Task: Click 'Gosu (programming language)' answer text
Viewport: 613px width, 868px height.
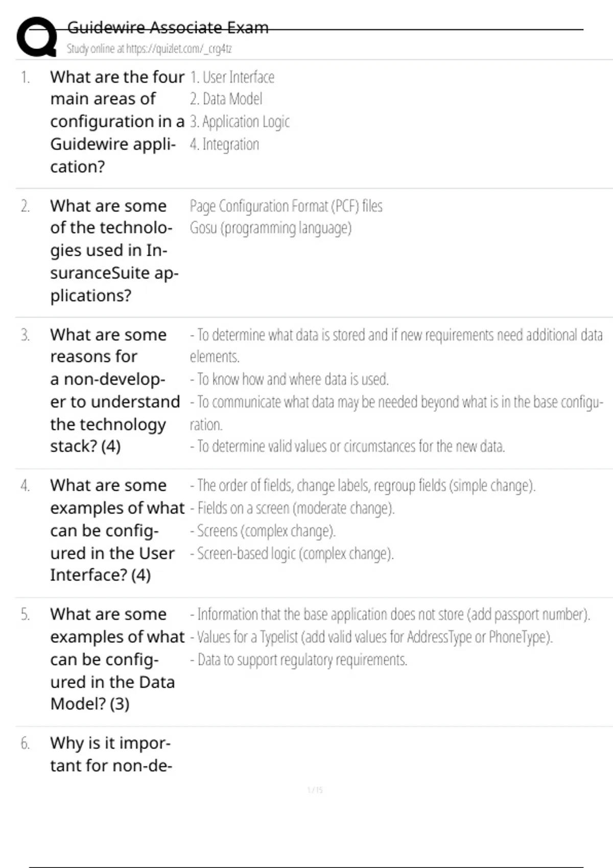Action: (271, 228)
